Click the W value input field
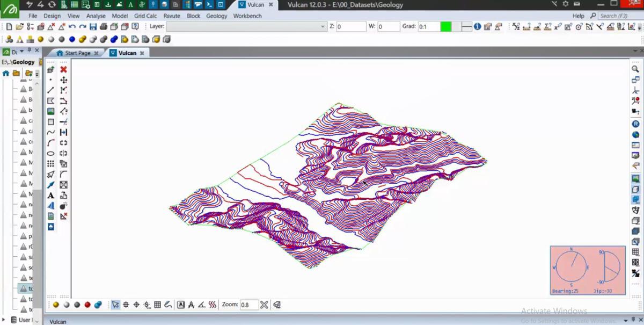Image resolution: width=644 pixels, height=325 pixels. point(389,26)
